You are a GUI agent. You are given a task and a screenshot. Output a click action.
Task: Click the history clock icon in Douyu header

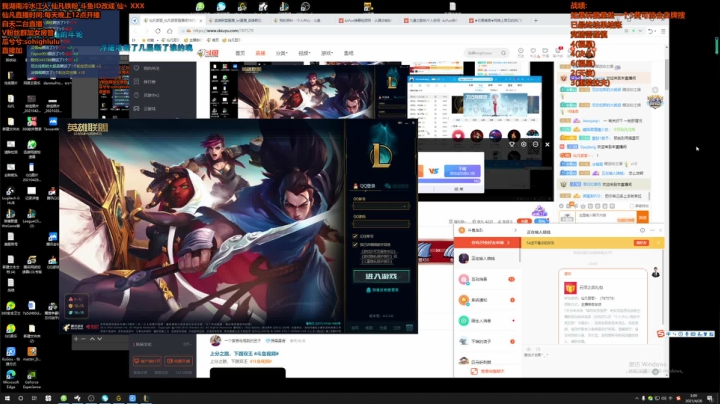(x=521, y=51)
